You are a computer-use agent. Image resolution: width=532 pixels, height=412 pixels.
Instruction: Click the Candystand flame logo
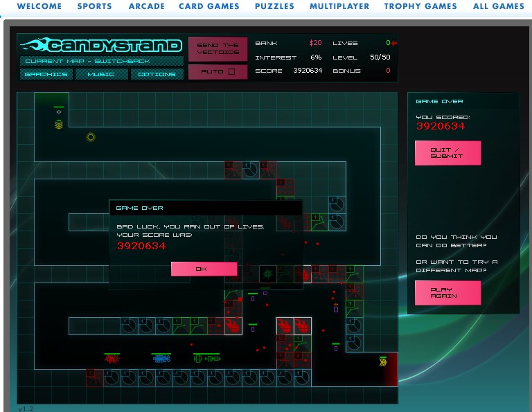coord(101,46)
